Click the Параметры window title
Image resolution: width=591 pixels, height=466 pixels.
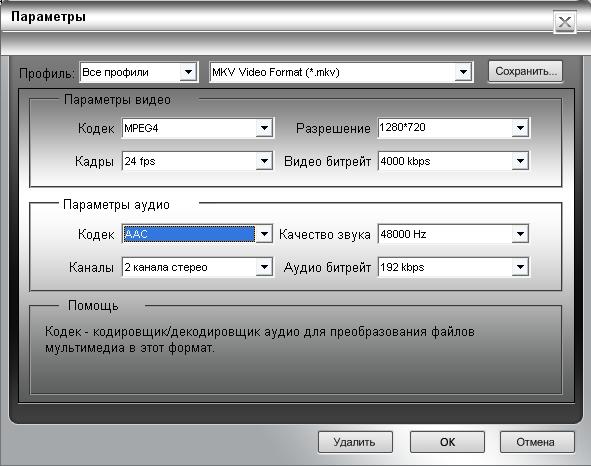48,17
